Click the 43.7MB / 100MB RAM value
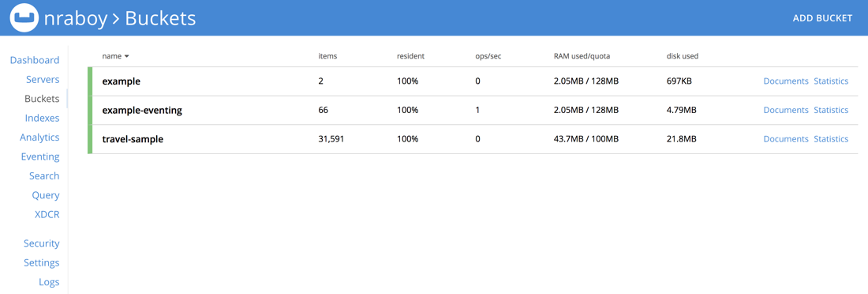 click(586, 138)
